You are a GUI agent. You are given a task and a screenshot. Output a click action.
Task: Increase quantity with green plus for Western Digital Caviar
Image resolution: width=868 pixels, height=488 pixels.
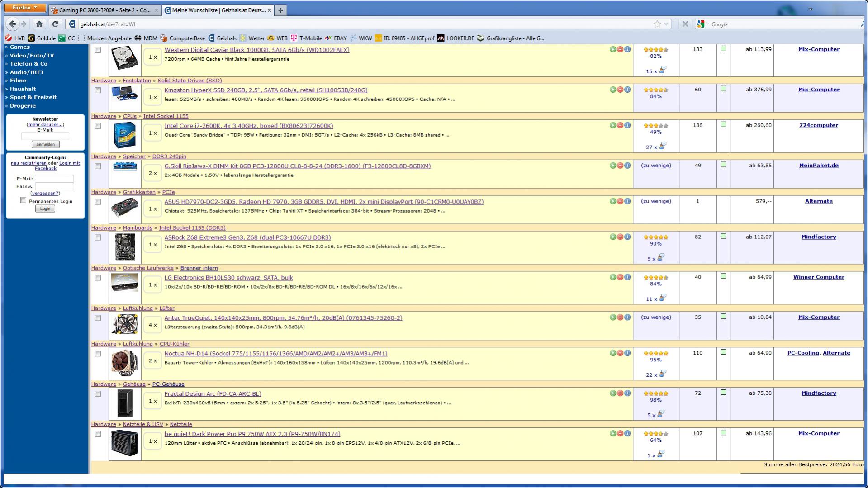tap(612, 49)
